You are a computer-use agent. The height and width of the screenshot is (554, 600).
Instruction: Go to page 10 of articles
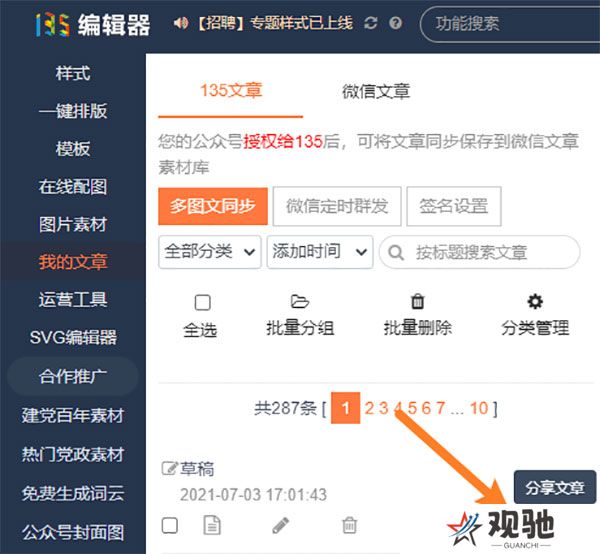click(x=479, y=408)
